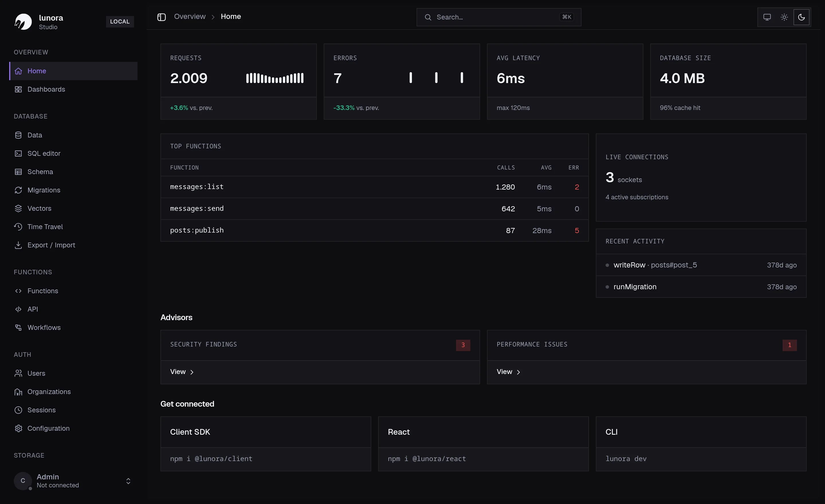Click the npm i @lunora/client command
The height and width of the screenshot is (504, 825).
211,459
